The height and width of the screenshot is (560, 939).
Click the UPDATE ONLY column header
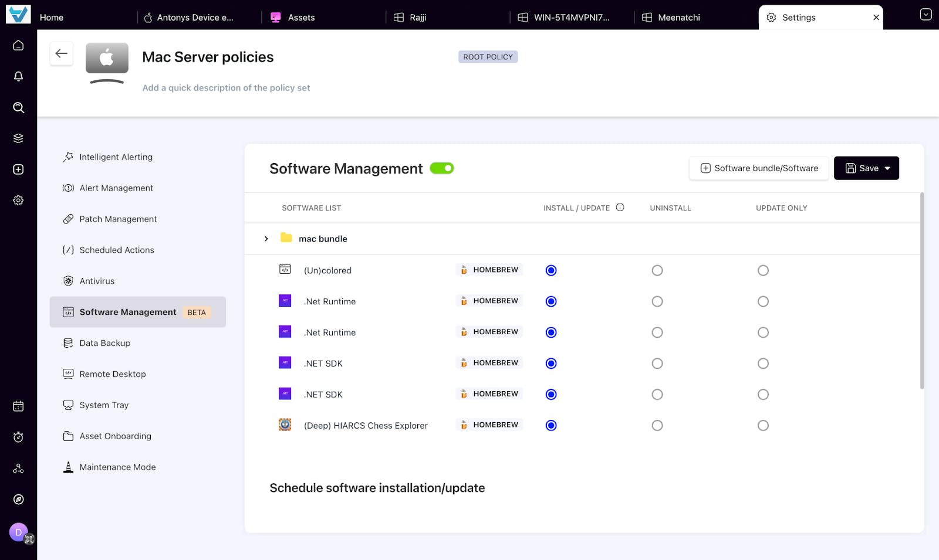click(781, 208)
